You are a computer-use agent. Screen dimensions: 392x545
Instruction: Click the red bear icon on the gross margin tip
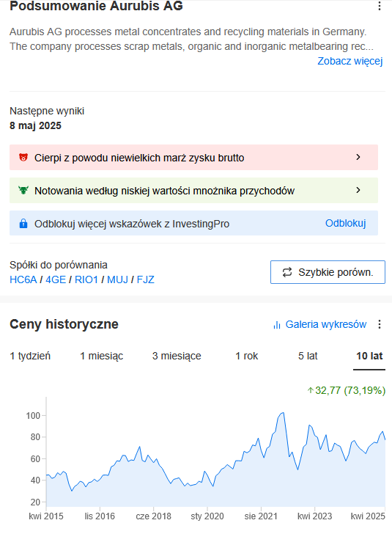(23, 158)
